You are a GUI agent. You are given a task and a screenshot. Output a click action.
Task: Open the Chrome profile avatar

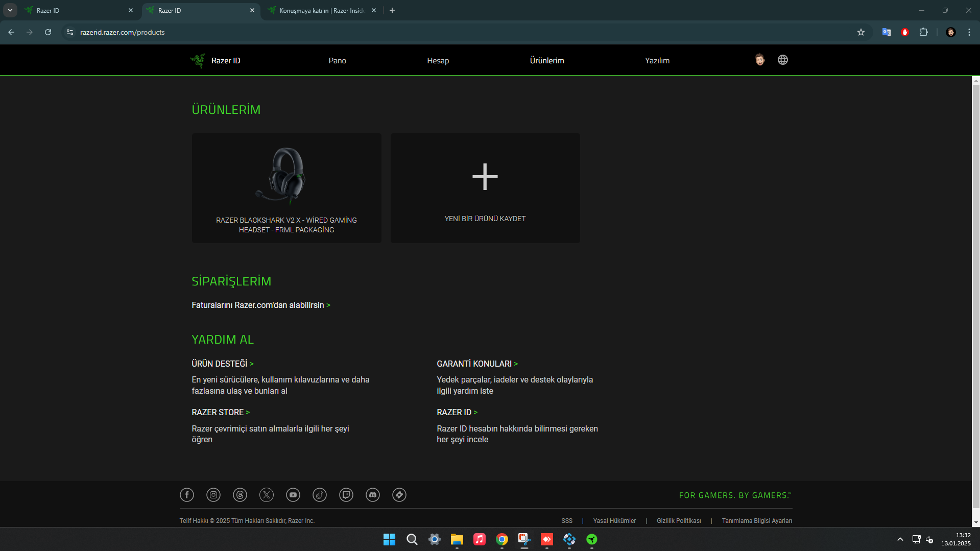951,32
